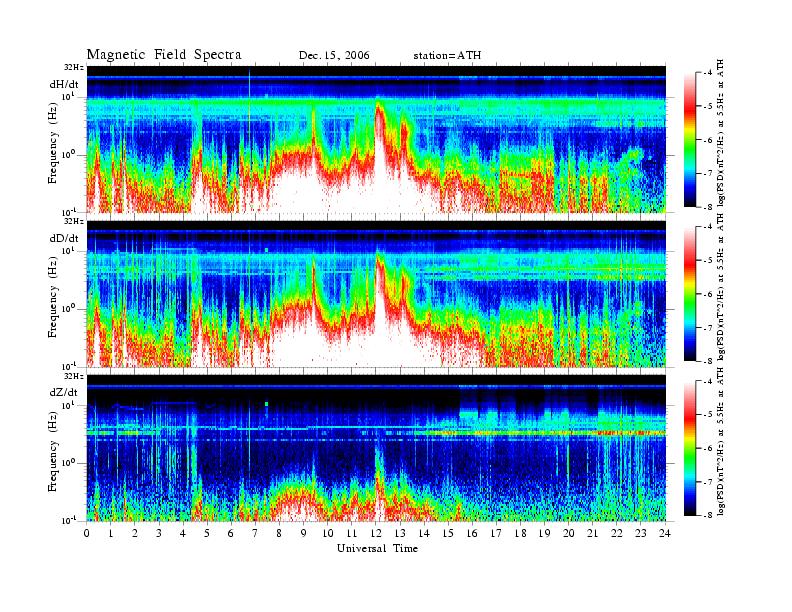
Task: Click the x-axis tick label "9"
Action: coord(304,534)
